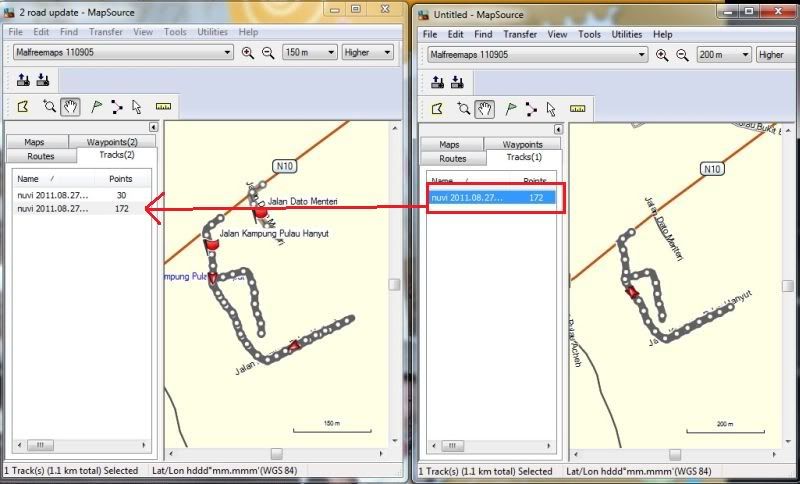The height and width of the screenshot is (484, 800).
Task: Select the Waypoint flag tool in 2 road update window
Action: click(96, 107)
